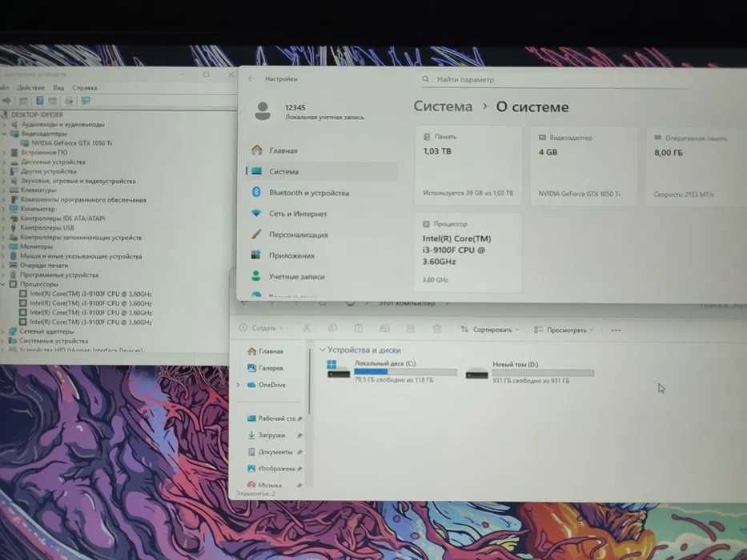Select NVIDIA GeForce GTX 1050 Ti device
The image size is (747, 560).
coord(71,143)
